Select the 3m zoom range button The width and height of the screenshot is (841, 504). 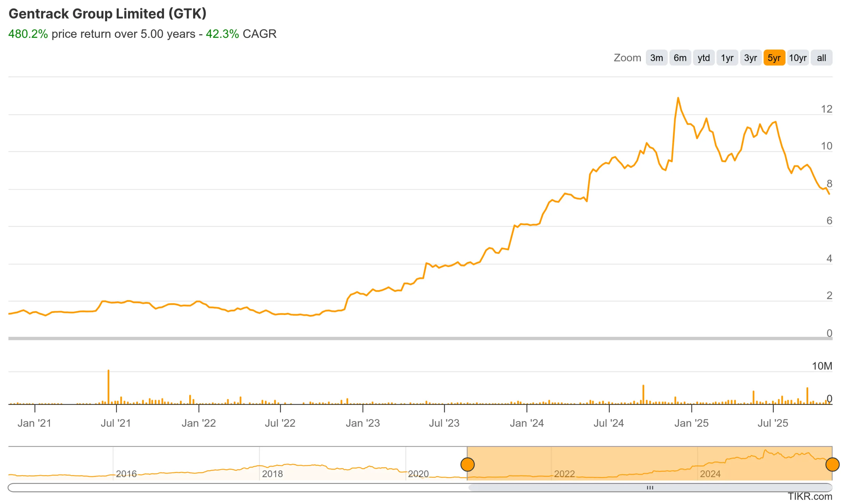[x=656, y=58]
